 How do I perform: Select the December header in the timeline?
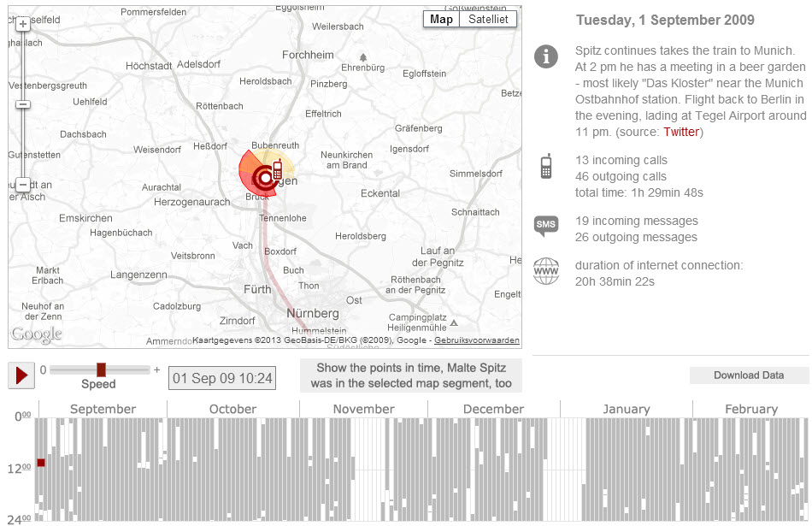[493, 409]
